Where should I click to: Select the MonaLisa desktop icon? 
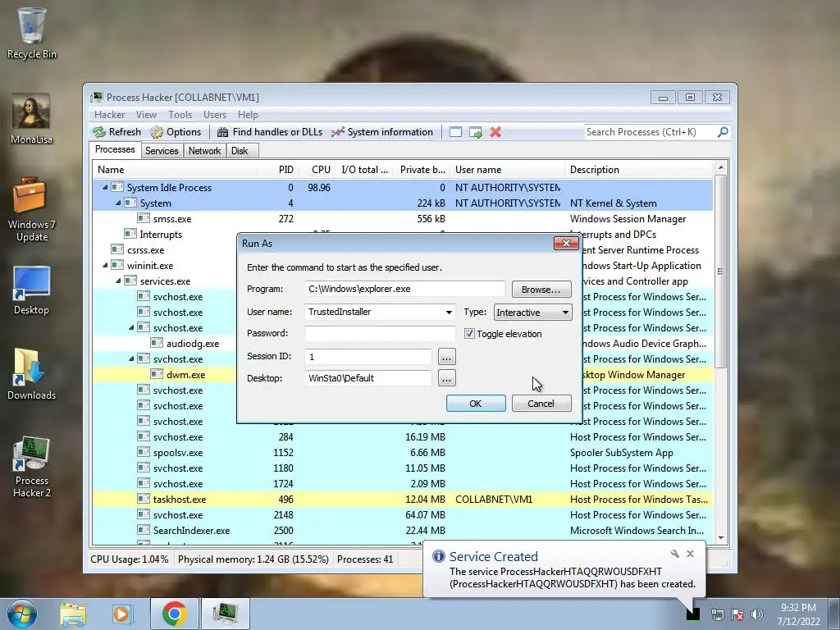pos(32,119)
